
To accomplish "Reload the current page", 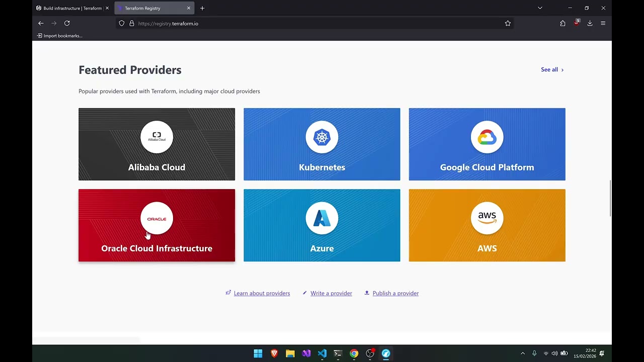I will pos(67,23).
